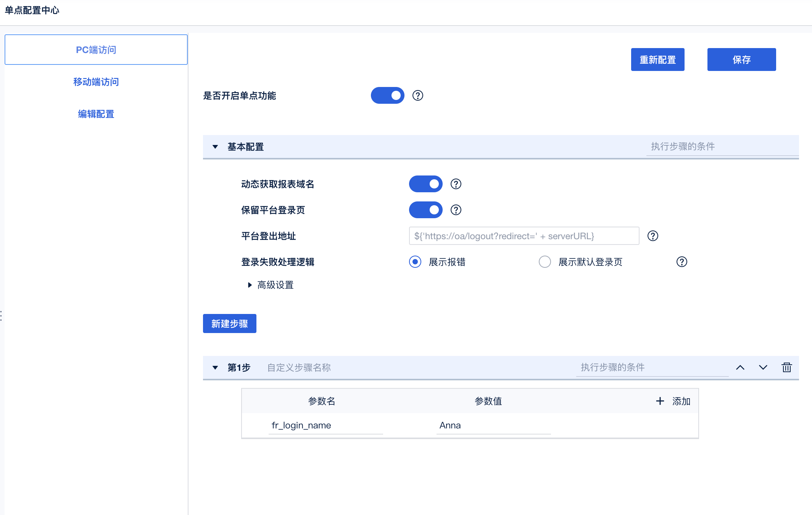This screenshot has height=515, width=812.
Task: Move step 1 down with arrow
Action: (x=763, y=367)
